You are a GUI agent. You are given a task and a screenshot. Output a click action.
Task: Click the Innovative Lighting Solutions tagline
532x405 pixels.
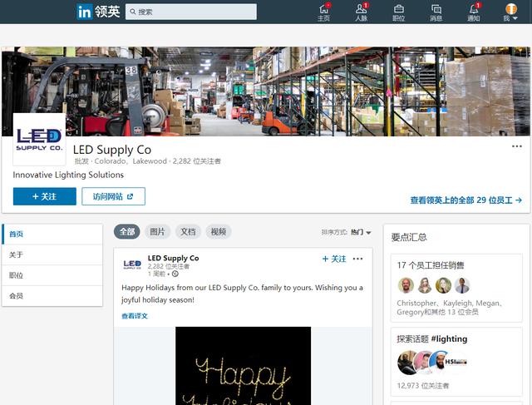pos(68,175)
